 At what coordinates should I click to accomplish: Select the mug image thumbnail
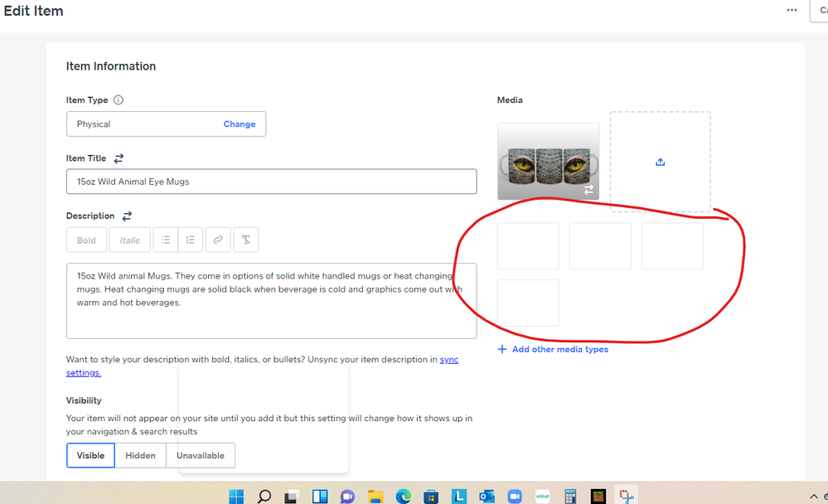click(548, 161)
